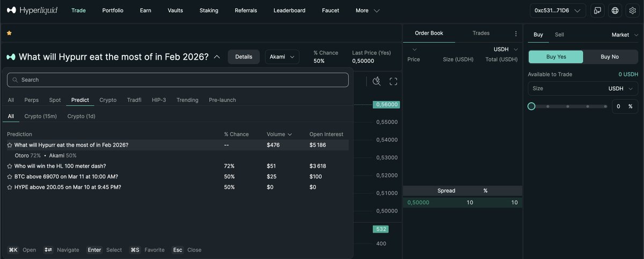Select the Spot market category tab
Image resolution: width=644 pixels, height=259 pixels.
[55, 100]
